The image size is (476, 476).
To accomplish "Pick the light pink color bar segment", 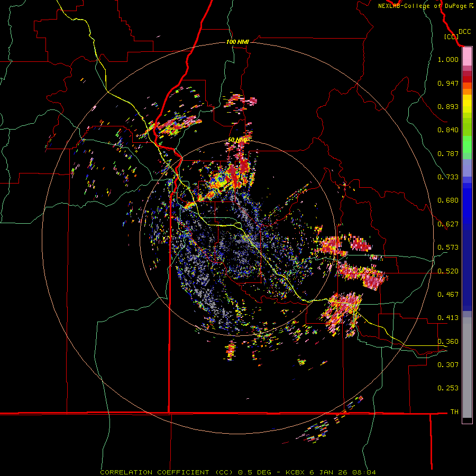I will pyautogui.click(x=467, y=57).
